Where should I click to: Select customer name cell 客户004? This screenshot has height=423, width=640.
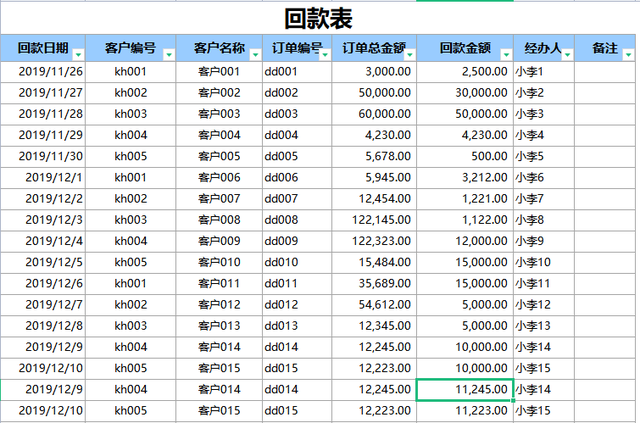point(219,136)
